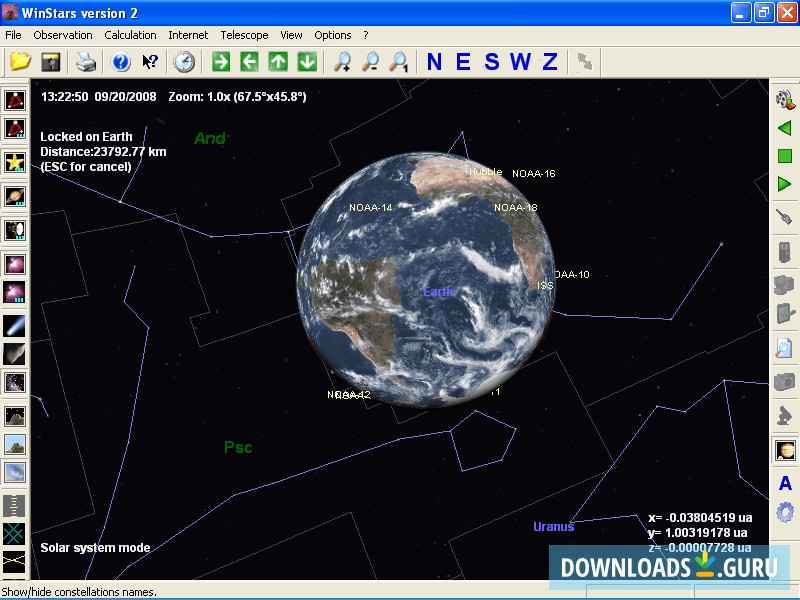Open the File menu
This screenshot has height=600, width=800.
(x=13, y=35)
